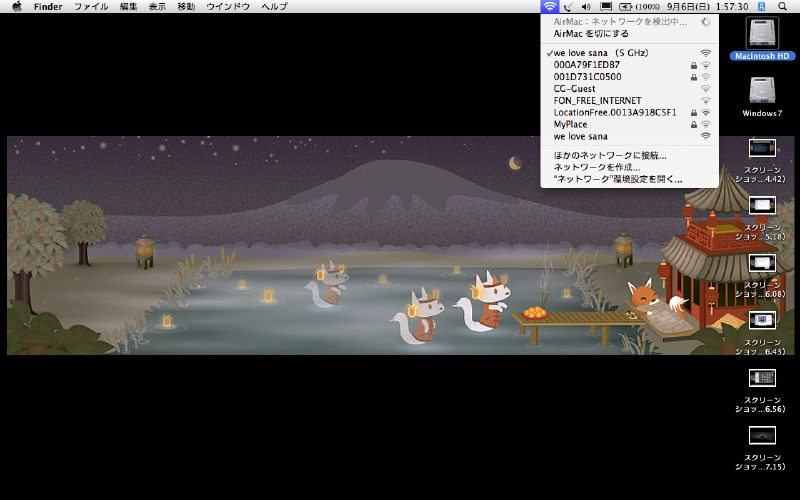Viewport: 800px width, 500px height.
Task: Open the ウインドウ menu
Action: pos(228,7)
